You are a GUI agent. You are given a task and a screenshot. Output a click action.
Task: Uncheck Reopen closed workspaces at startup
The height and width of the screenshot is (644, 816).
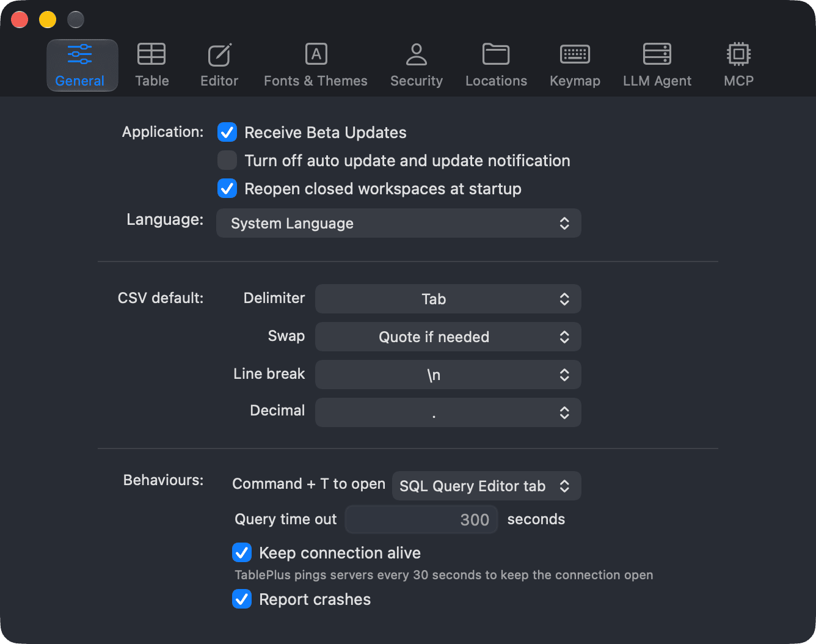[227, 188]
